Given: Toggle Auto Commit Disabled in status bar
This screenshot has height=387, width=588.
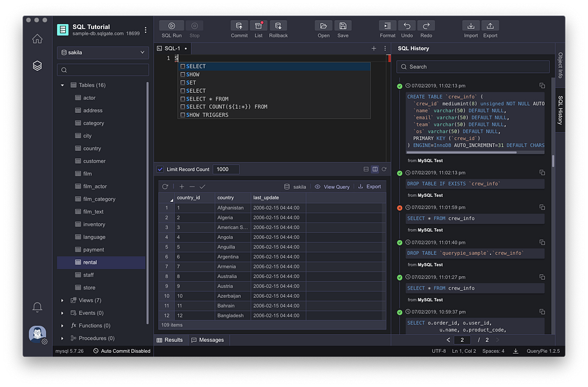Looking at the screenshot, I should click(x=122, y=351).
